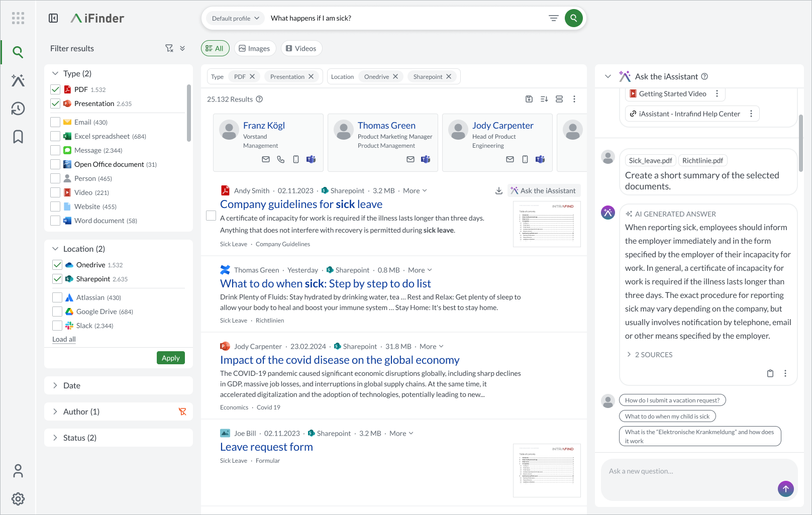
Task: Check the Email type filter
Action: [x=55, y=122]
